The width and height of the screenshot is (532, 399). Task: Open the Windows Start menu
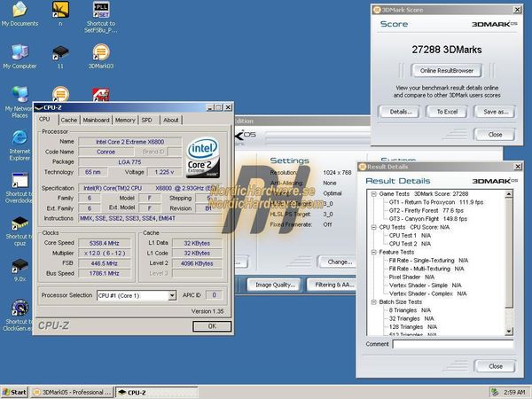coord(15,392)
